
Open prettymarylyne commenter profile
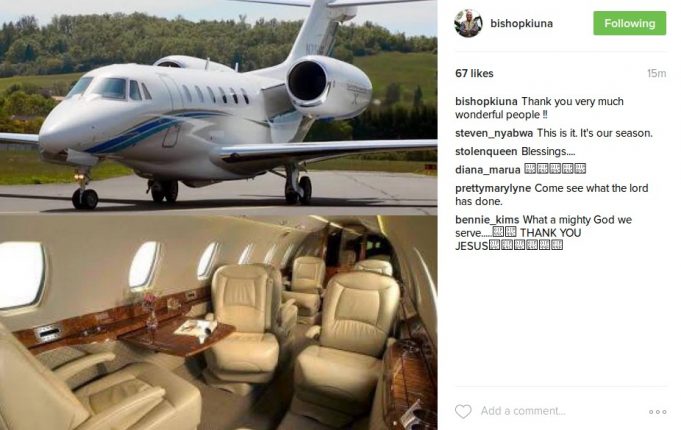click(x=493, y=189)
